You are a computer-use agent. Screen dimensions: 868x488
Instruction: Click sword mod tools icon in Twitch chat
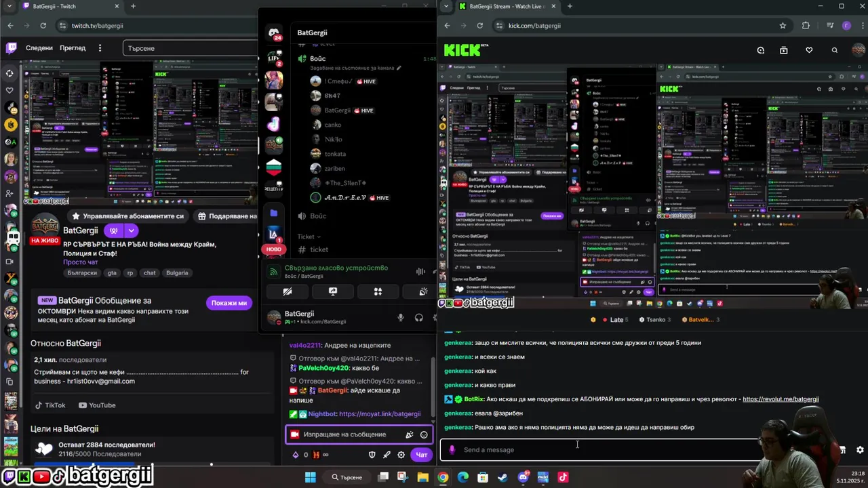pyautogui.click(x=387, y=455)
